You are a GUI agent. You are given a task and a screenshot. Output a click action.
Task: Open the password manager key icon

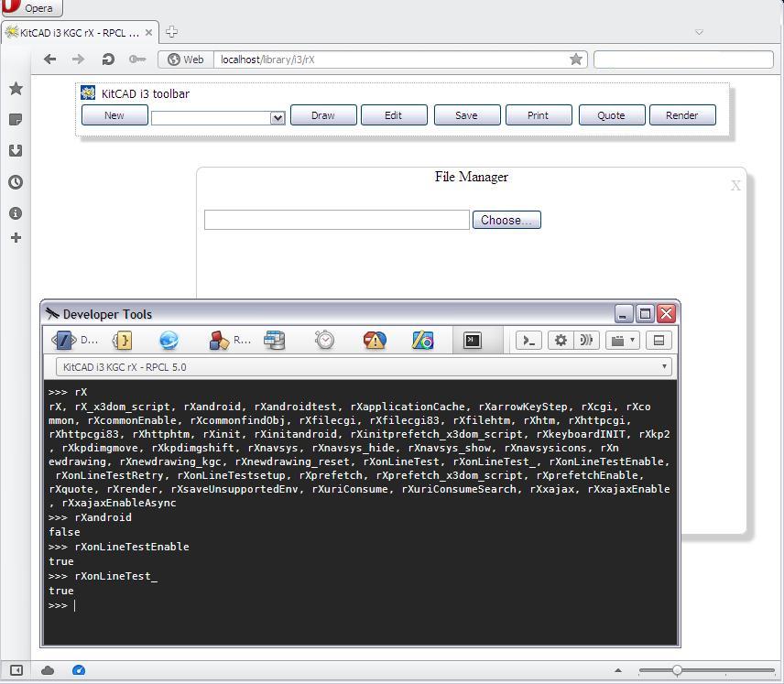coord(137,60)
